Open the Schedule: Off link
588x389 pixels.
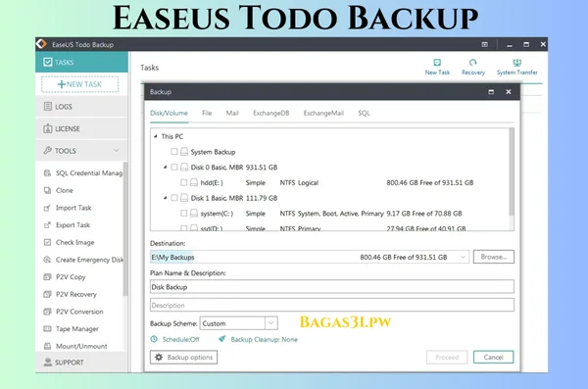click(180, 339)
